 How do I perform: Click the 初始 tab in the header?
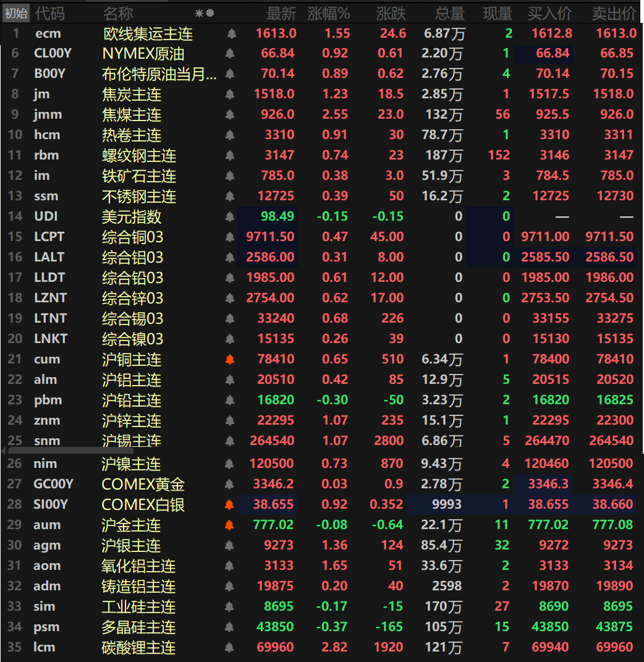pyautogui.click(x=16, y=13)
